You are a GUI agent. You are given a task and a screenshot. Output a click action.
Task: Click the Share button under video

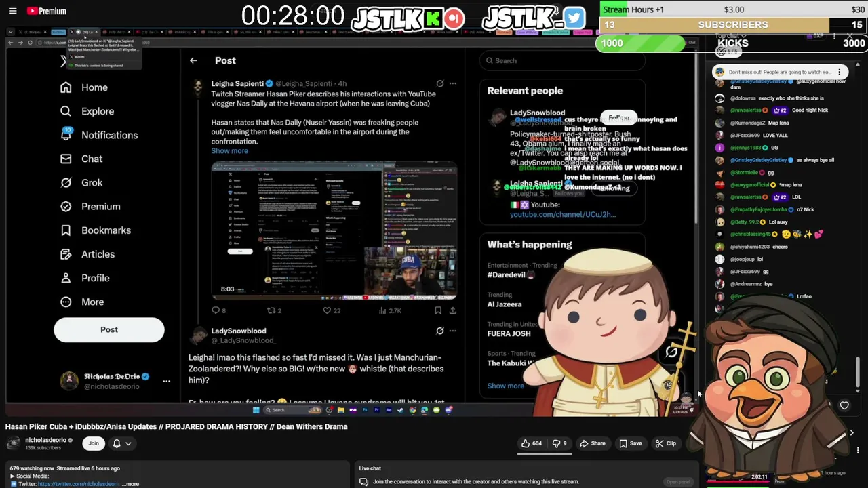[592, 443]
